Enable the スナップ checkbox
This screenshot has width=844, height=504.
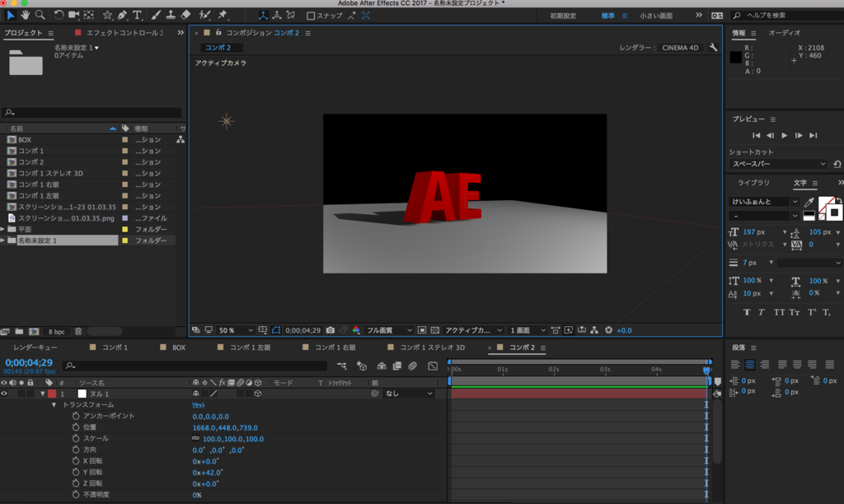coord(311,16)
